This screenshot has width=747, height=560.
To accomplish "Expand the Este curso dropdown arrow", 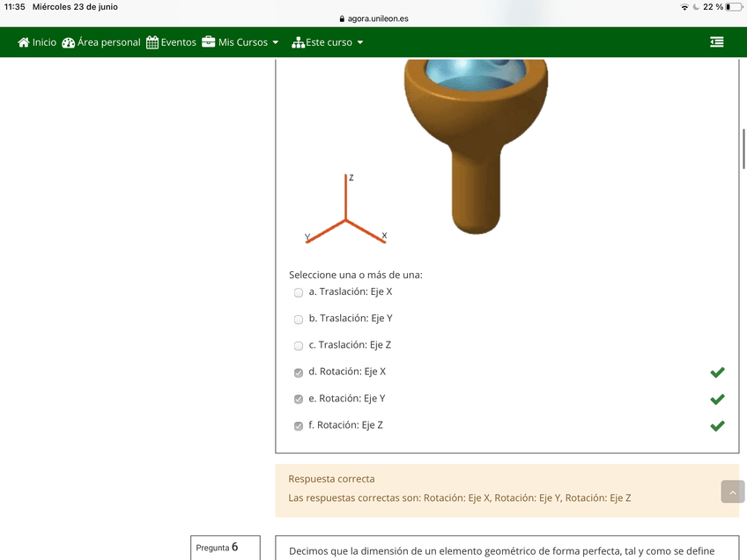I will 359,42.
